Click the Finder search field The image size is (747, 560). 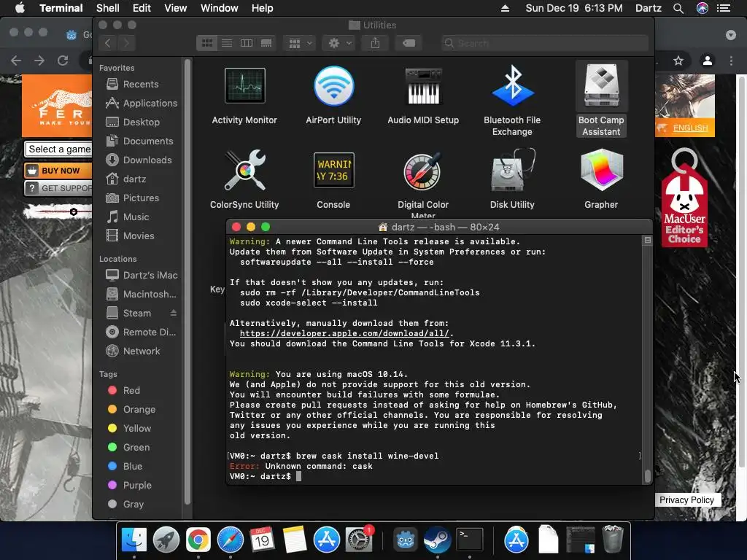[x=545, y=43]
